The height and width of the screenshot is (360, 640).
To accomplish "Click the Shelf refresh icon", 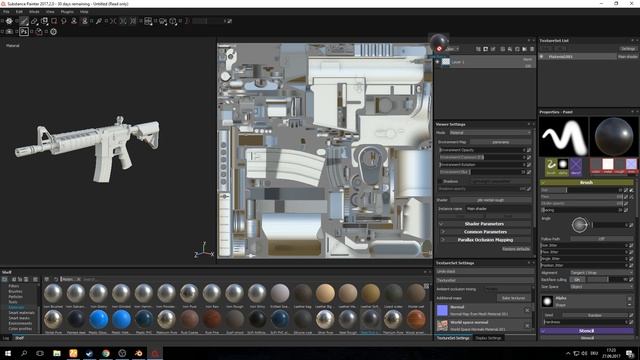I will (56, 279).
